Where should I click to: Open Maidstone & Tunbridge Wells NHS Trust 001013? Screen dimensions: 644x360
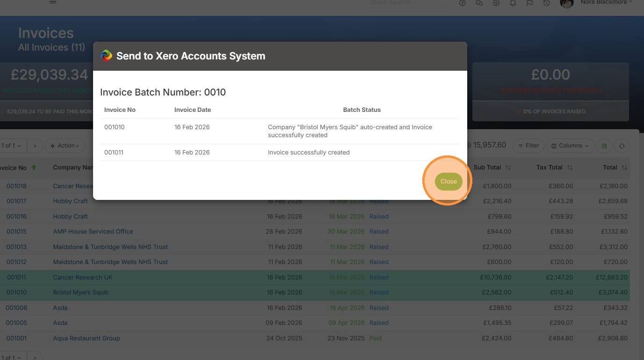click(110, 247)
